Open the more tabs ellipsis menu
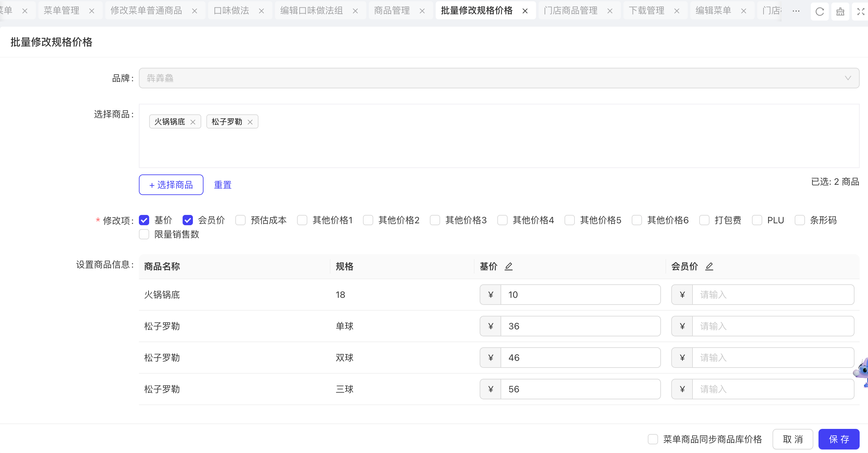This screenshot has height=453, width=868. (x=796, y=11)
